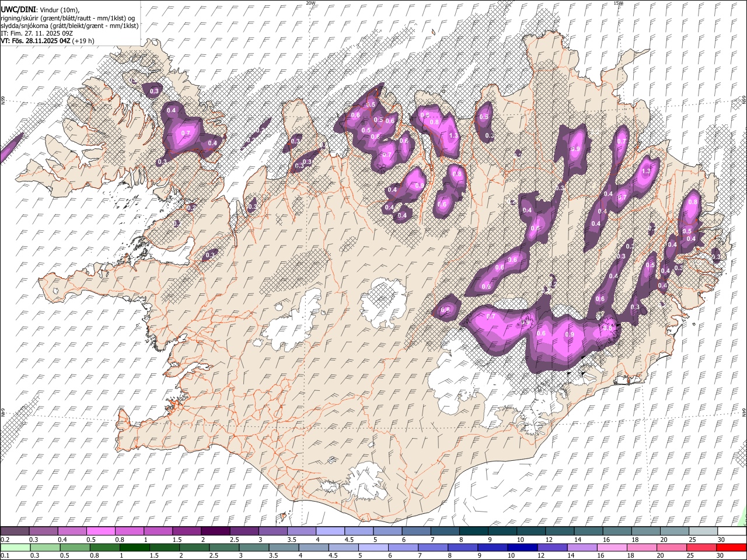Pick the light lavender snow swatch between 4 and 4.5
Viewport: 747px width, 560px height.
coord(330,531)
